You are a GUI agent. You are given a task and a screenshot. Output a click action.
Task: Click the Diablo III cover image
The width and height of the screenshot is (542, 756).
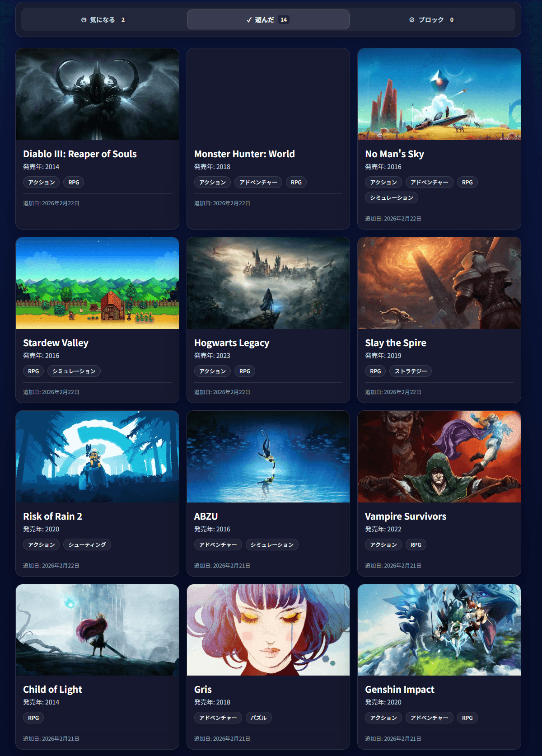97,94
